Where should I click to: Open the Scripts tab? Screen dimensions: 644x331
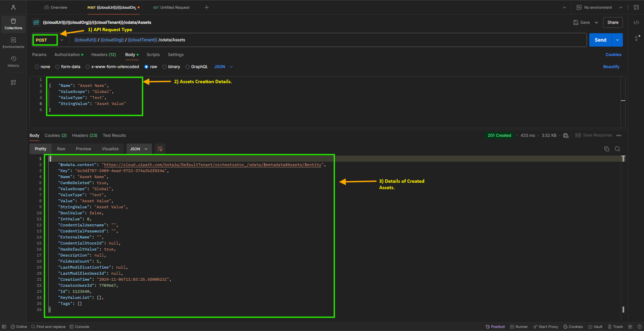[153, 55]
